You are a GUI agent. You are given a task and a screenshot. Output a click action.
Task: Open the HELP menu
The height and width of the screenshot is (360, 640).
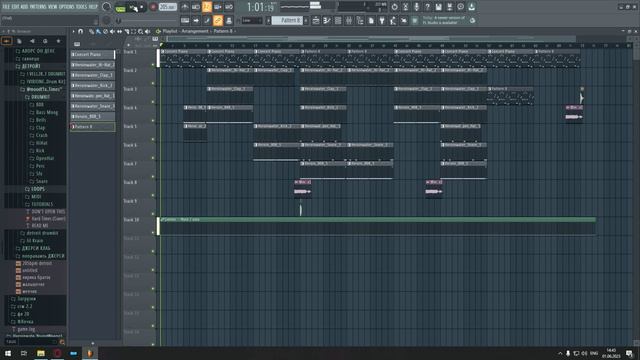click(93, 7)
